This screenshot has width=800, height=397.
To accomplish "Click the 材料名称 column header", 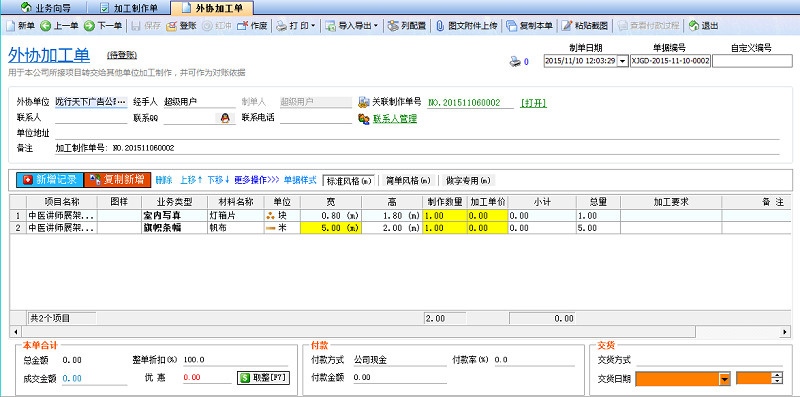I will tap(236, 202).
